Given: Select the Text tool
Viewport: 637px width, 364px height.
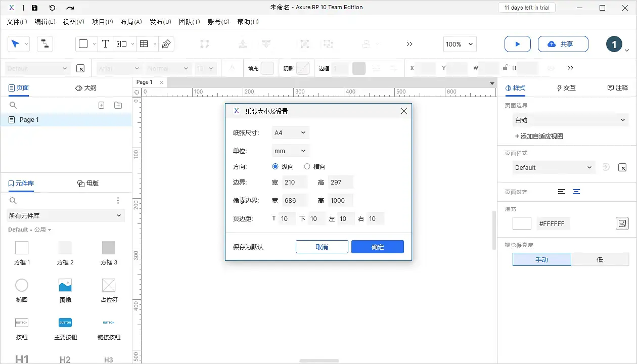Looking at the screenshot, I should click(x=106, y=44).
